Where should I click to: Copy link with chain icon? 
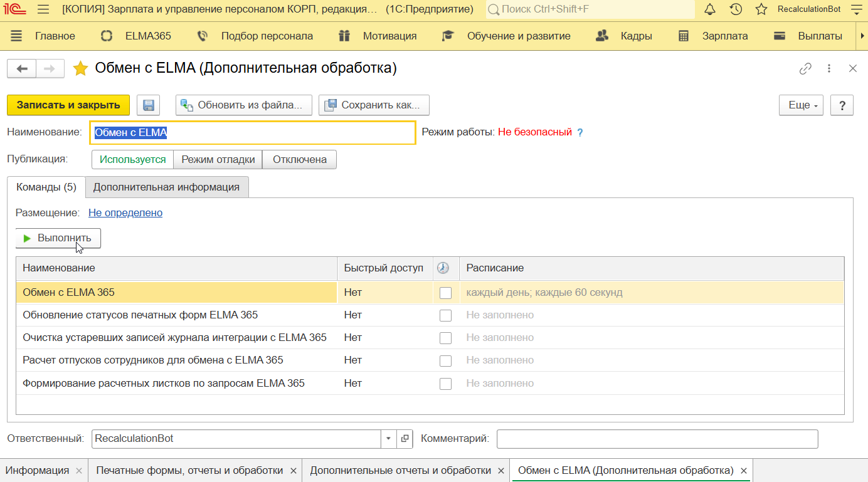tap(805, 69)
